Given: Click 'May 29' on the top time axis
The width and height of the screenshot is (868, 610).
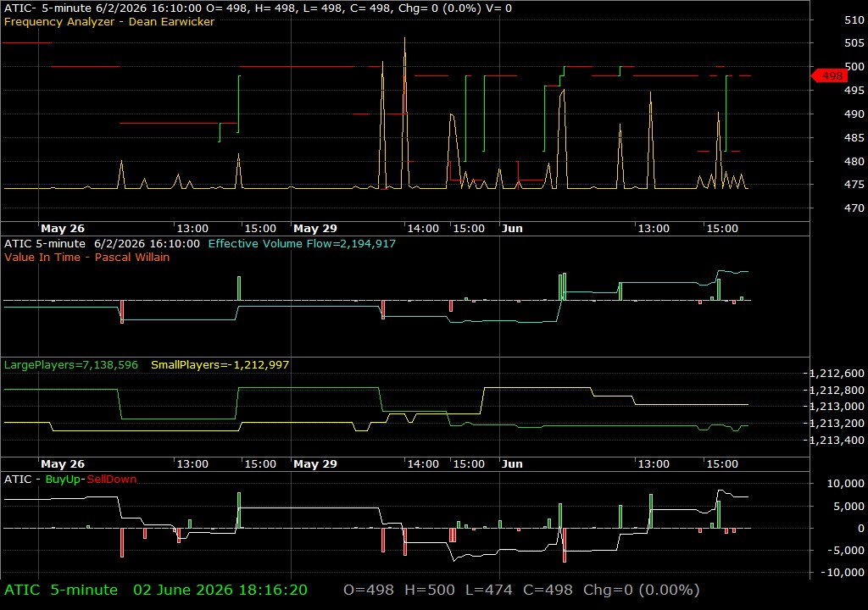Looking at the screenshot, I should coord(315,229).
